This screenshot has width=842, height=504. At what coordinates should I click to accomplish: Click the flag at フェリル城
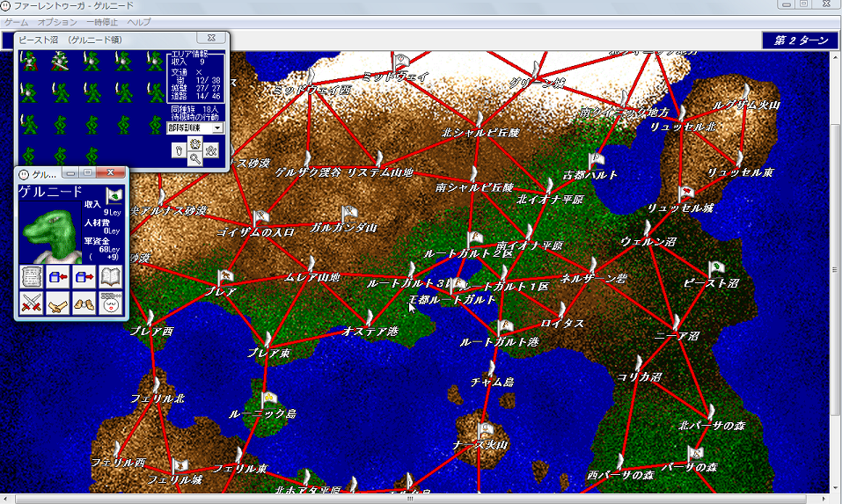tap(179, 466)
